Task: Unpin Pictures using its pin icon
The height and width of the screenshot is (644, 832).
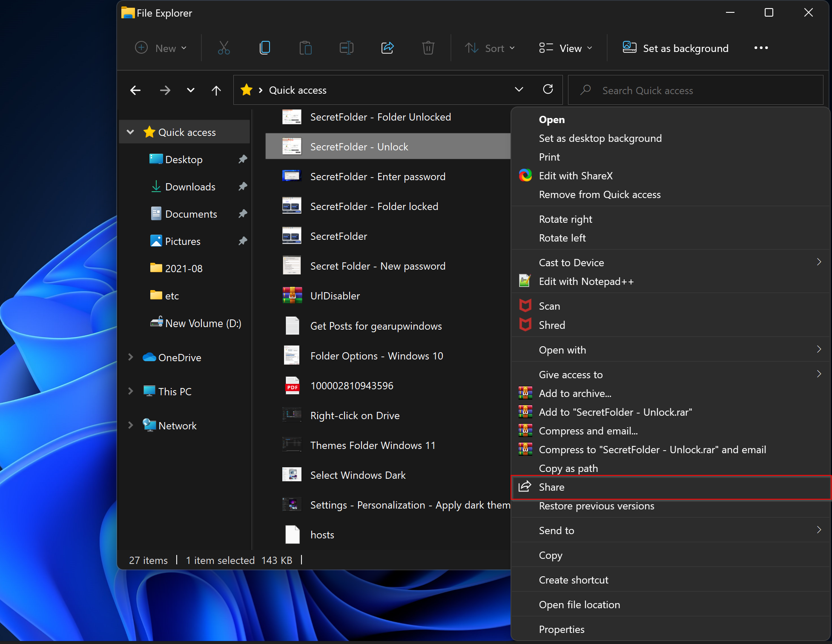Action: (243, 241)
